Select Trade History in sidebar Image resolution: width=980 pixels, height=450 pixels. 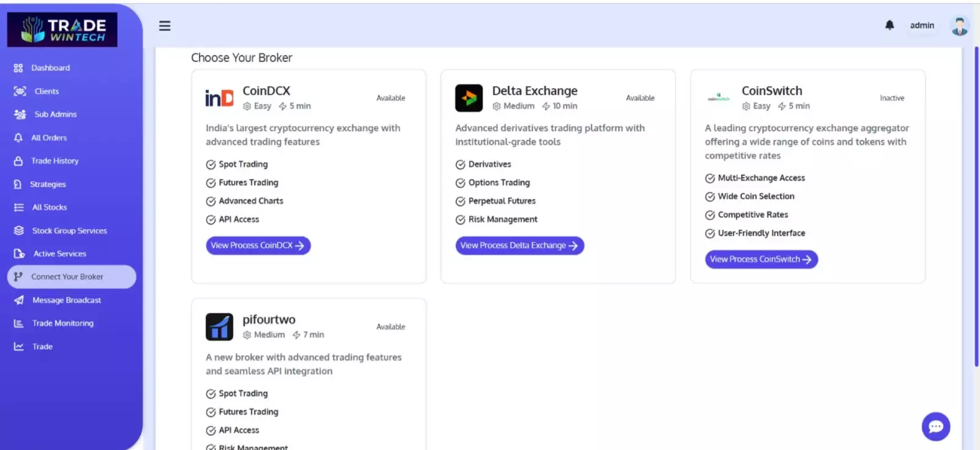point(55,161)
